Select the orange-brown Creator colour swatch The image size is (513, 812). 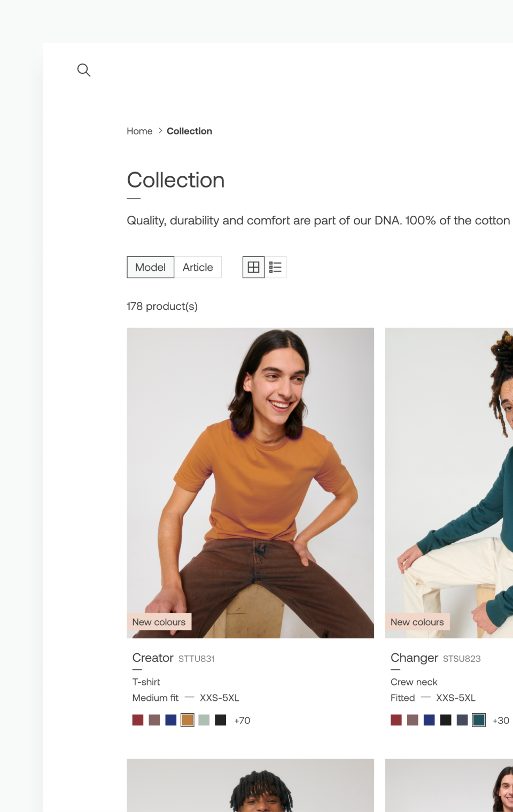tap(188, 720)
